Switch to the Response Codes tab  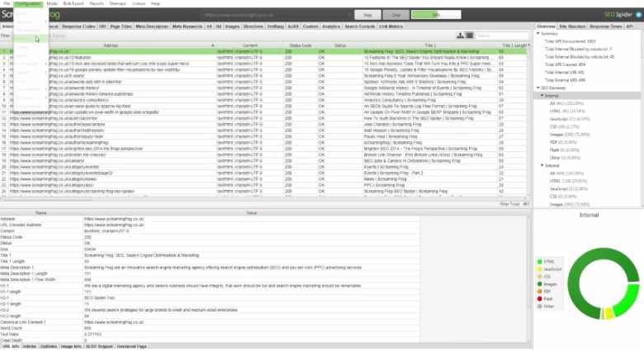[x=78, y=26]
